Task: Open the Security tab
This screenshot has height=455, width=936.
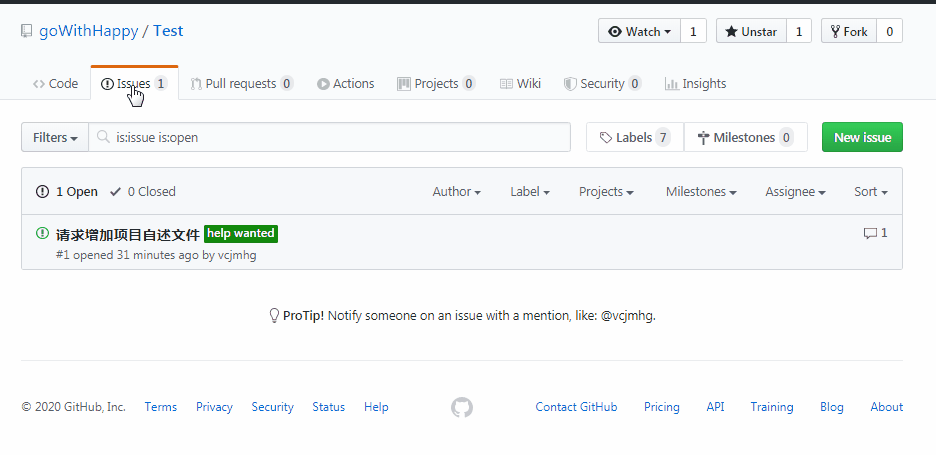Action: point(603,84)
